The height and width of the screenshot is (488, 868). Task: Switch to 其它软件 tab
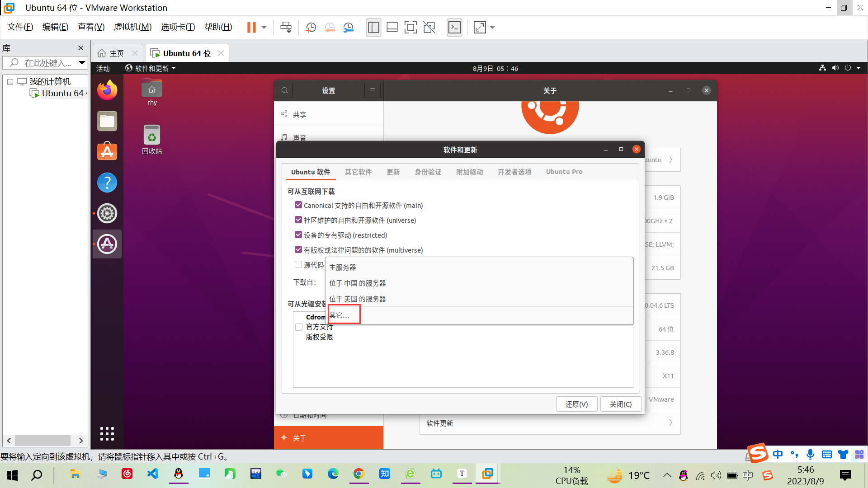[x=358, y=172]
